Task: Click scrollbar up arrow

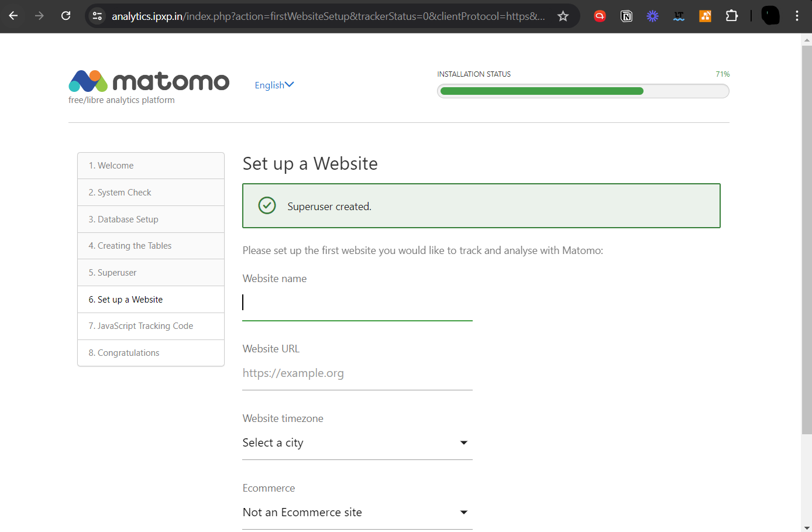Action: (807, 40)
